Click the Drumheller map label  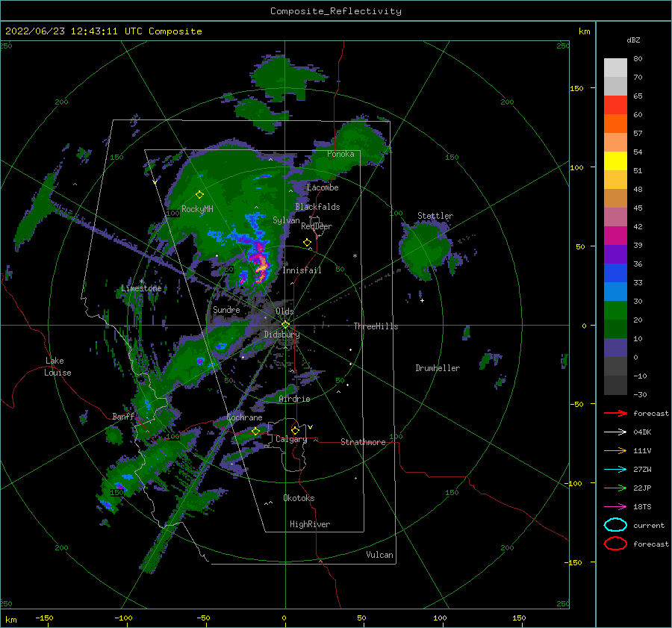[x=438, y=368]
